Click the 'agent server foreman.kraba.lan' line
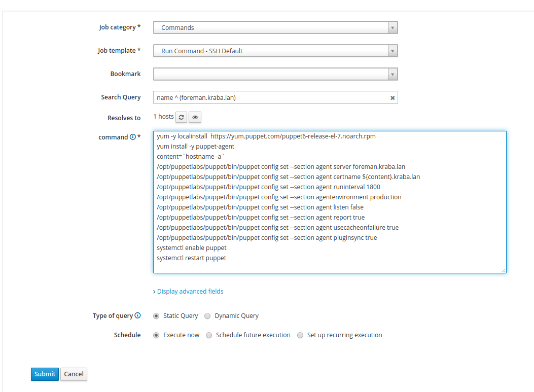This screenshot has width=534, height=392. [281, 166]
